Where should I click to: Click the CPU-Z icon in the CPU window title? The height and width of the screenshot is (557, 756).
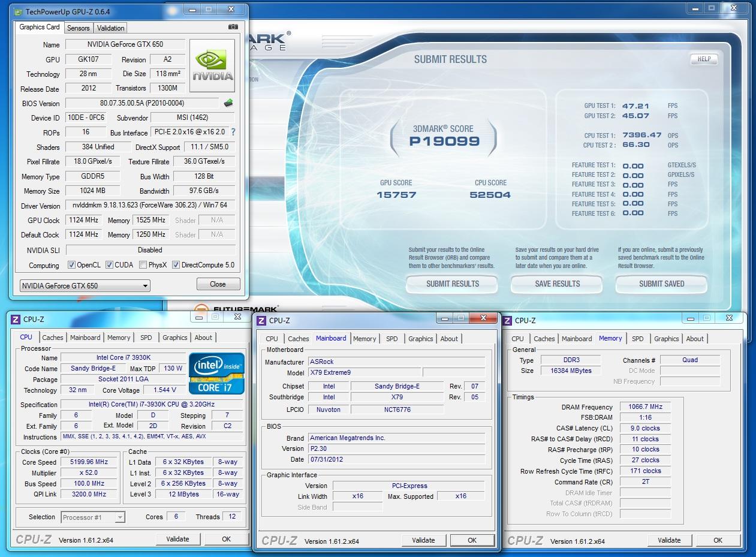(x=16, y=320)
